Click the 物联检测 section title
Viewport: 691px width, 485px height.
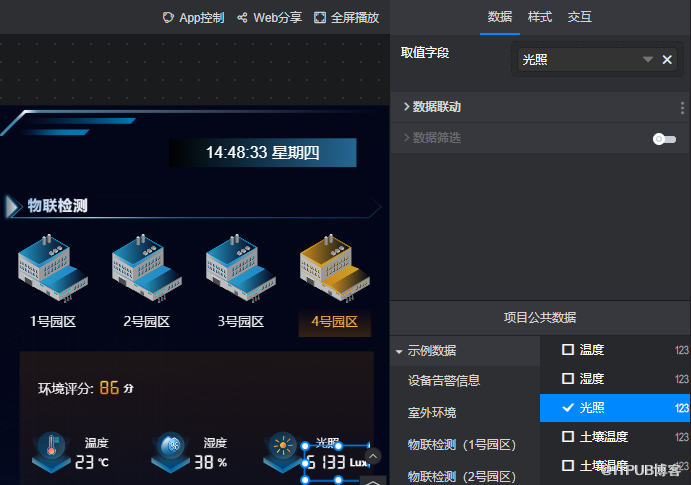click(x=58, y=206)
